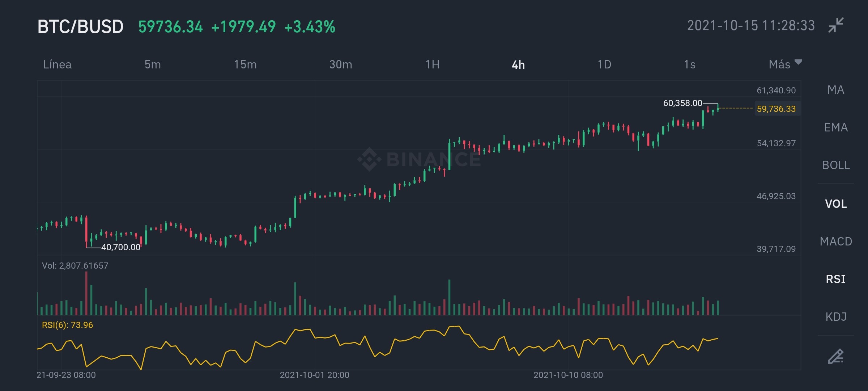Select the 1s weekly timeframe
Screen dimensions: 868x391
coord(690,64)
